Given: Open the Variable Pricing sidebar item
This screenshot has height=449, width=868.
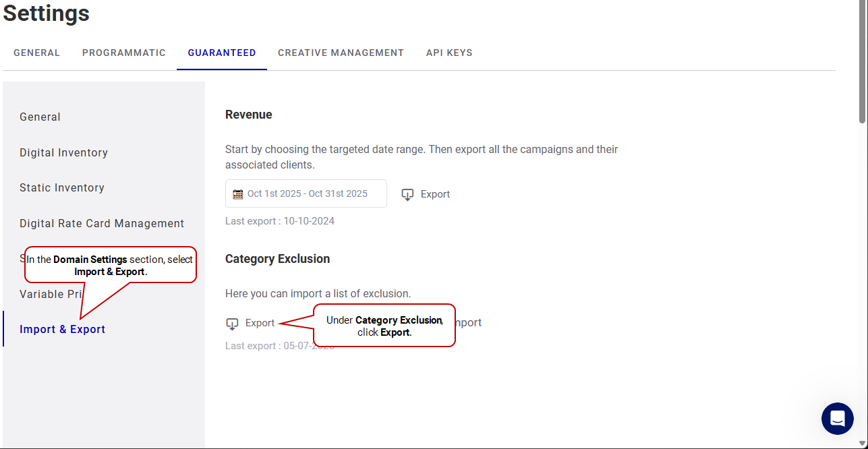Looking at the screenshot, I should coord(51,295).
